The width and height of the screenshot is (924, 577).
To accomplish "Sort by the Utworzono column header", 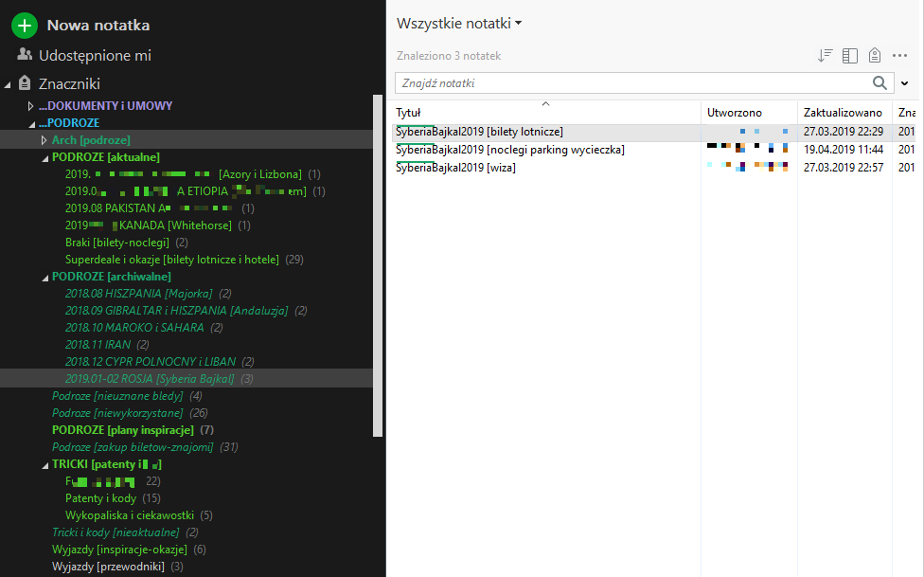I will pos(735,113).
